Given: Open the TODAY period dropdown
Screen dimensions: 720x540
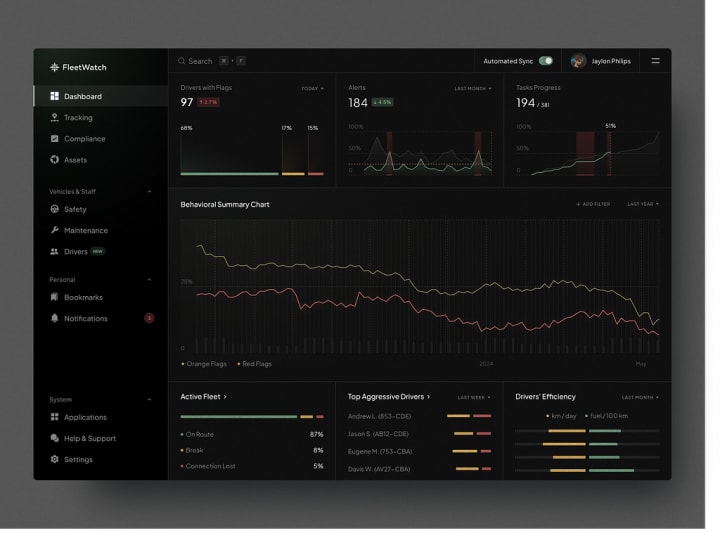Looking at the screenshot, I should pyautogui.click(x=313, y=89).
